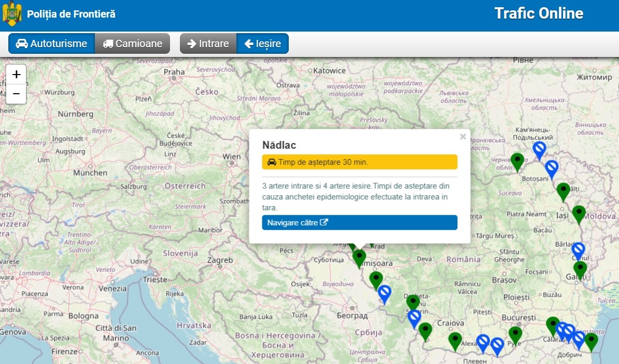Zoom in the map with plus button

click(x=16, y=75)
